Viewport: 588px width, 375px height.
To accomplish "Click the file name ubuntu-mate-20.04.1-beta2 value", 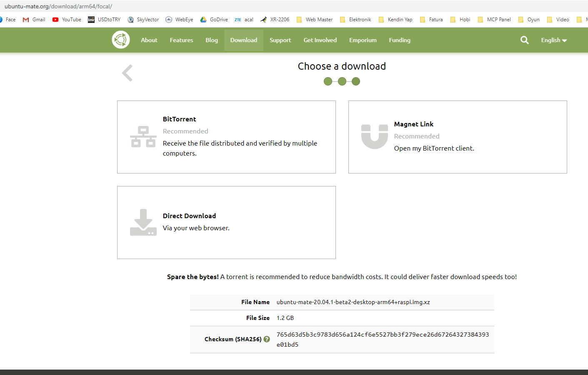I will (353, 302).
